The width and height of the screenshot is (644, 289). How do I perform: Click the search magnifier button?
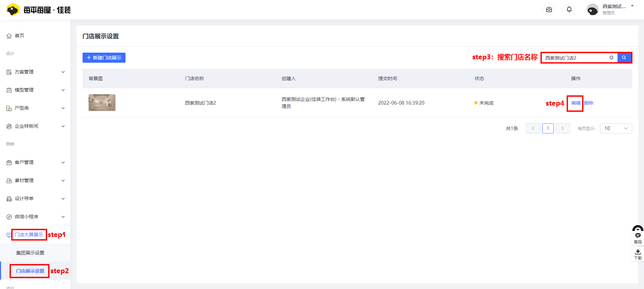[x=624, y=58]
